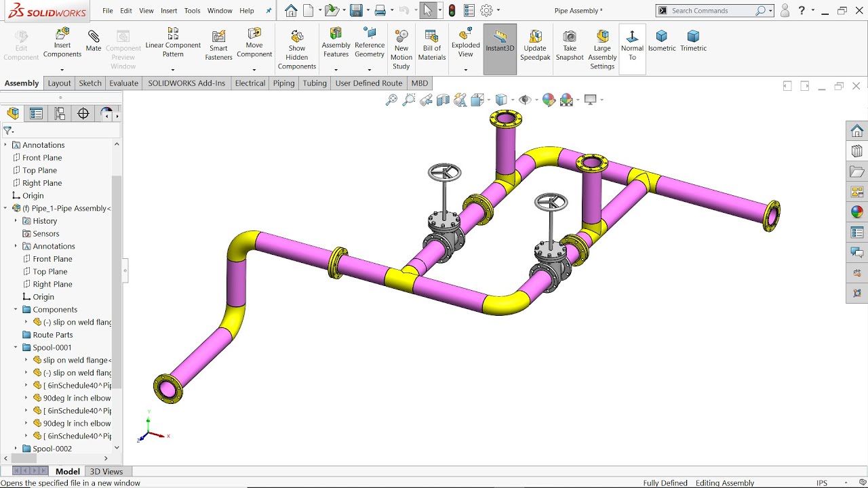Switch to the Piping tab

click(x=283, y=83)
